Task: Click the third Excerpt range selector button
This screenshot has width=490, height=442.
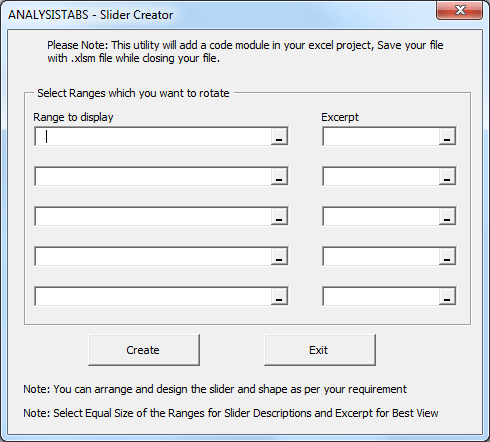Action: 447,216
